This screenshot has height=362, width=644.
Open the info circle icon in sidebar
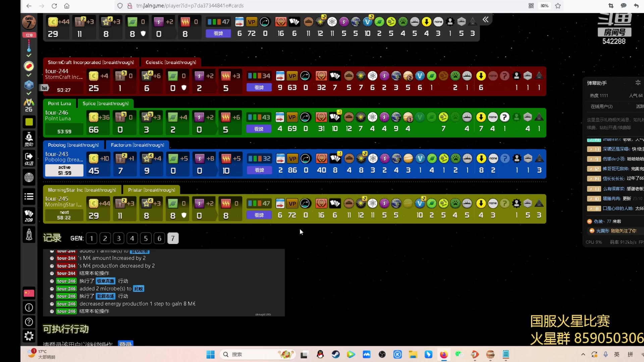pyautogui.click(x=29, y=307)
